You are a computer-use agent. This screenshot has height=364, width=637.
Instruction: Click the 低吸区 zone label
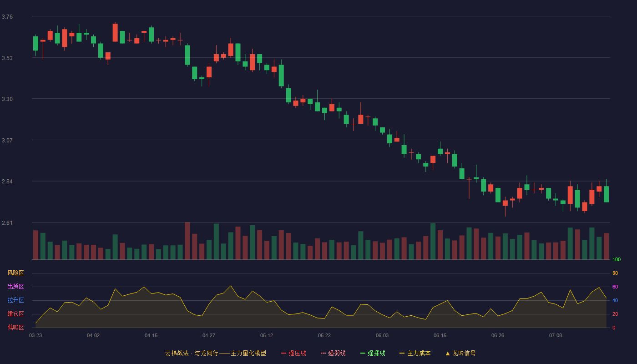click(x=15, y=327)
